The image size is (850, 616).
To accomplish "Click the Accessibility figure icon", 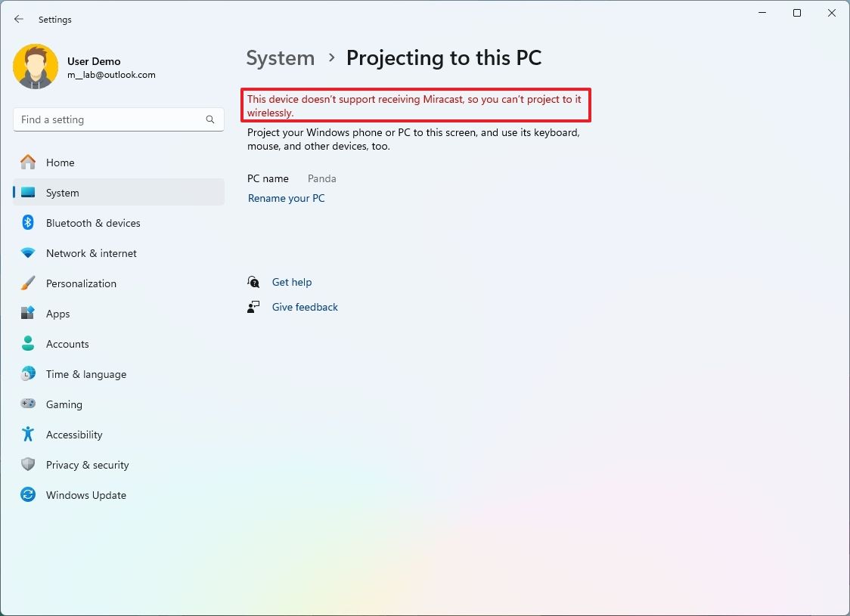I will (28, 435).
